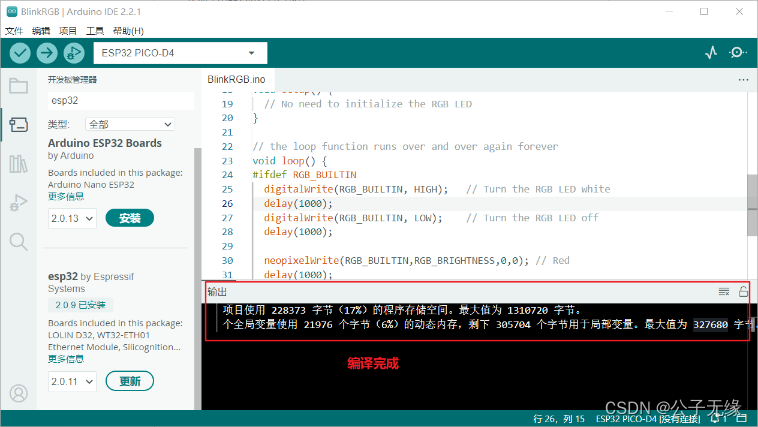Click the esp32 search field
The height and width of the screenshot is (427, 758).
[121, 101]
